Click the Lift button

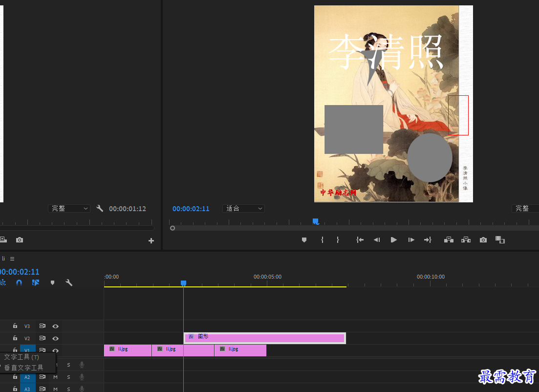click(x=449, y=240)
